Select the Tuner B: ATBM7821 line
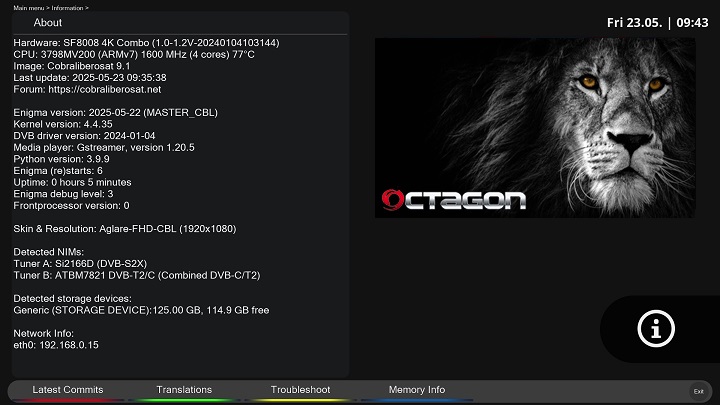Screen dimensions: 720x405 137,276
